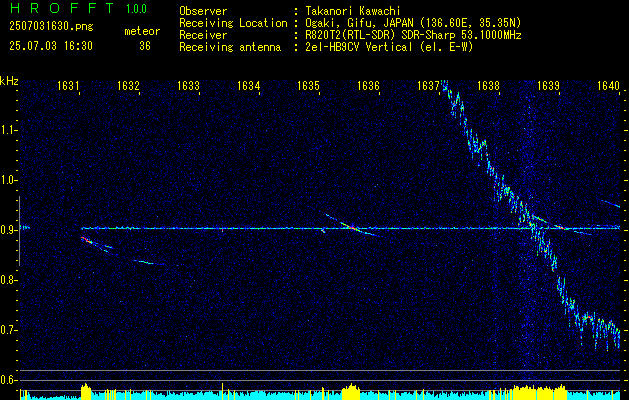Click the yellow power burst below 1631

click(86, 392)
